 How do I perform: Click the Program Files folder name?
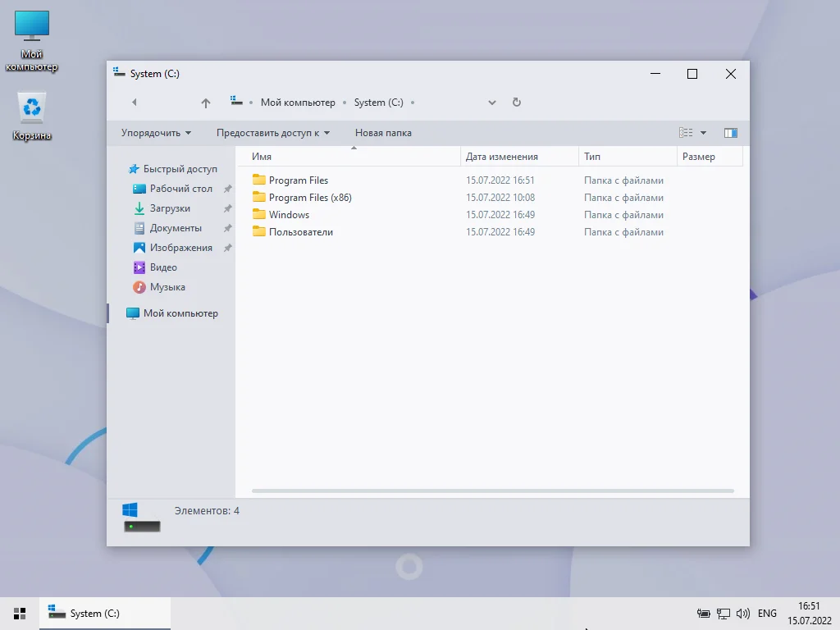[x=299, y=180]
